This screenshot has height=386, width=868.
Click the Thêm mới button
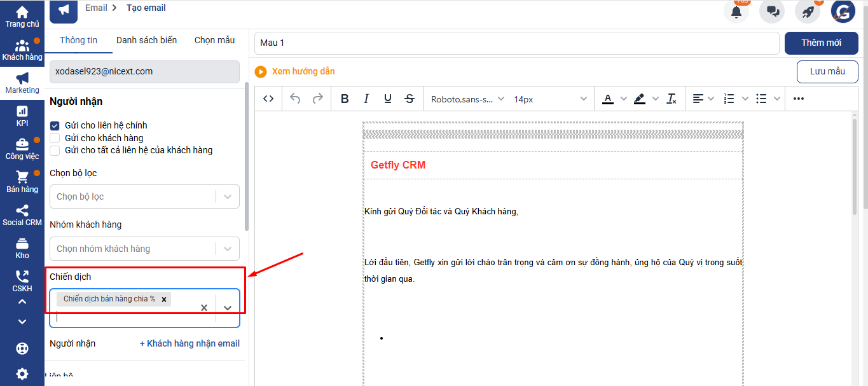coord(821,43)
